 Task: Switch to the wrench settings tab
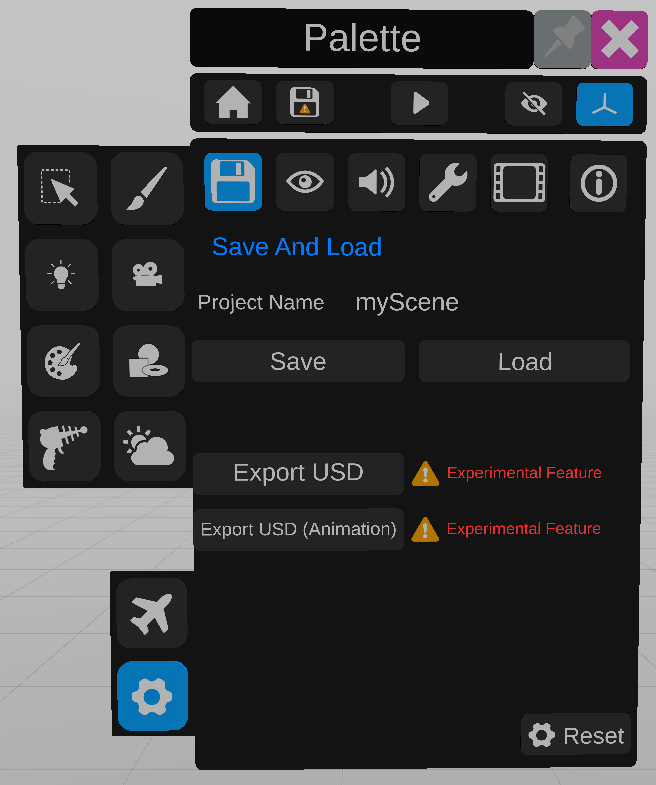point(448,183)
